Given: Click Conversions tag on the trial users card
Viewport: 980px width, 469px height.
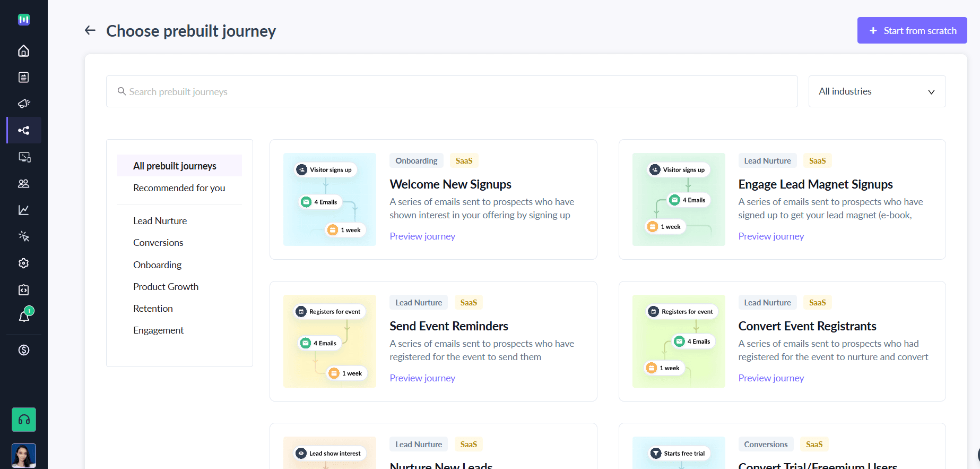Looking at the screenshot, I should click(x=766, y=445).
